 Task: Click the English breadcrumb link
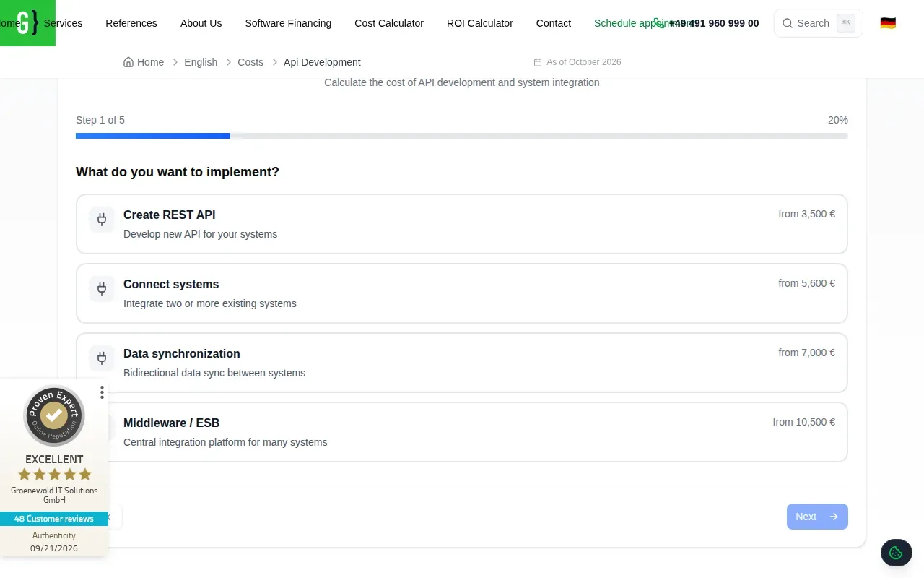click(x=201, y=62)
